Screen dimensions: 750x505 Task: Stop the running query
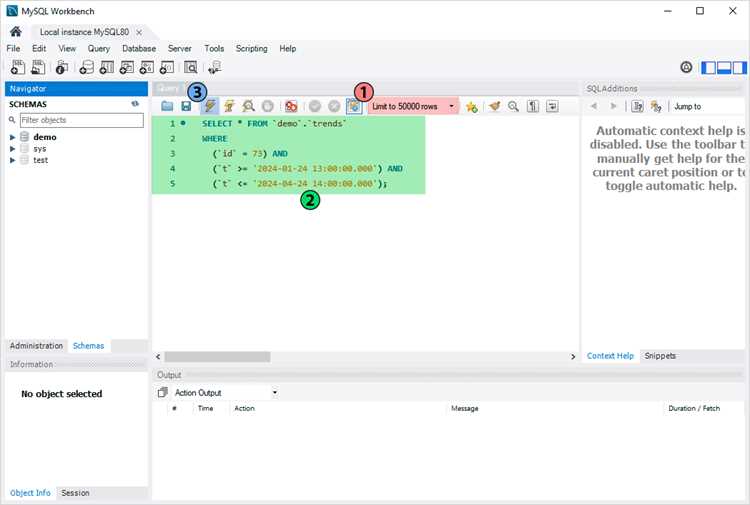point(267,106)
